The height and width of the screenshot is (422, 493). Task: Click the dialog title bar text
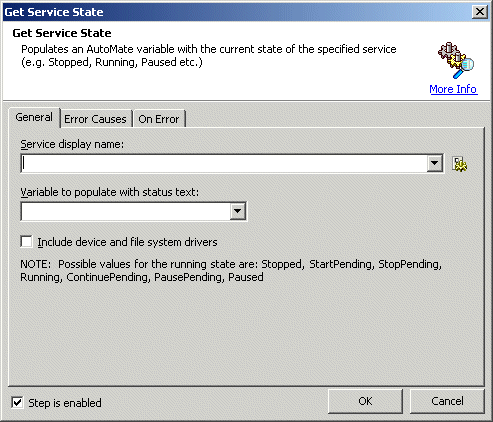coord(54,12)
